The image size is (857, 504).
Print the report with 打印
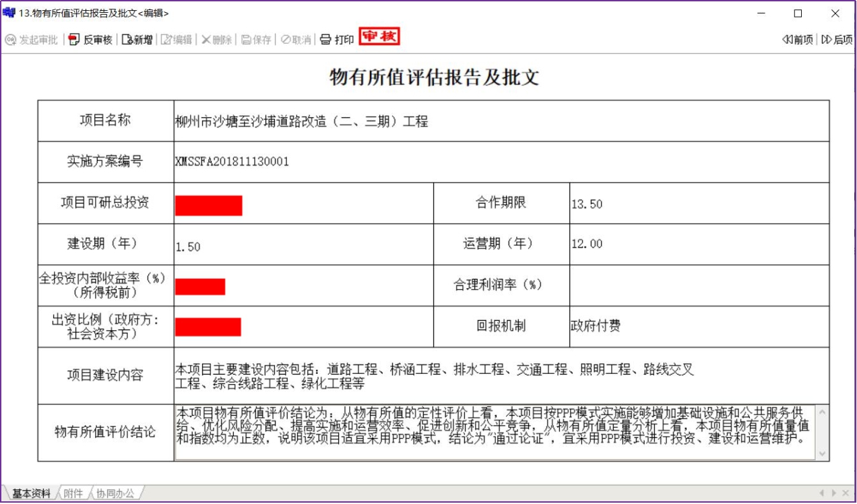326,40
